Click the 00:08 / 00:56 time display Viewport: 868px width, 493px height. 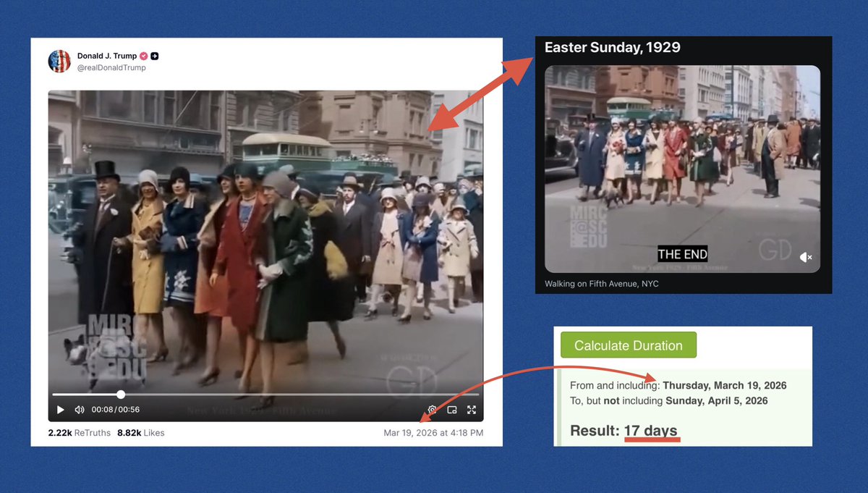[x=116, y=410]
